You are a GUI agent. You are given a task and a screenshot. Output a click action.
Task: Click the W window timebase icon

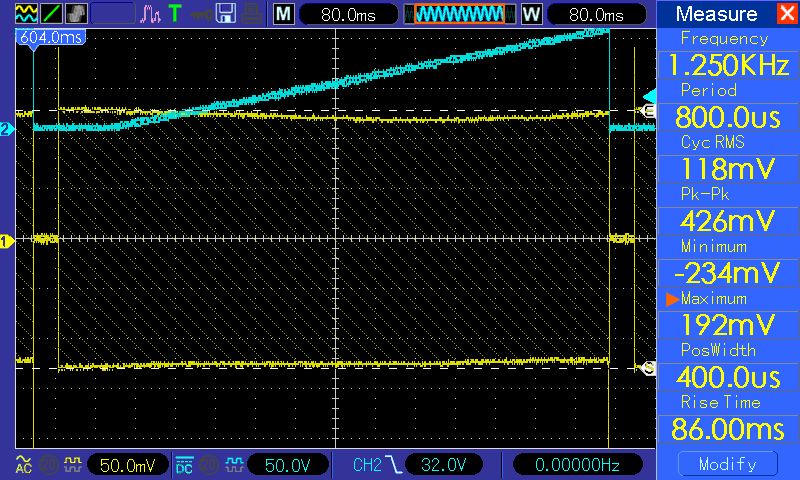(530, 14)
